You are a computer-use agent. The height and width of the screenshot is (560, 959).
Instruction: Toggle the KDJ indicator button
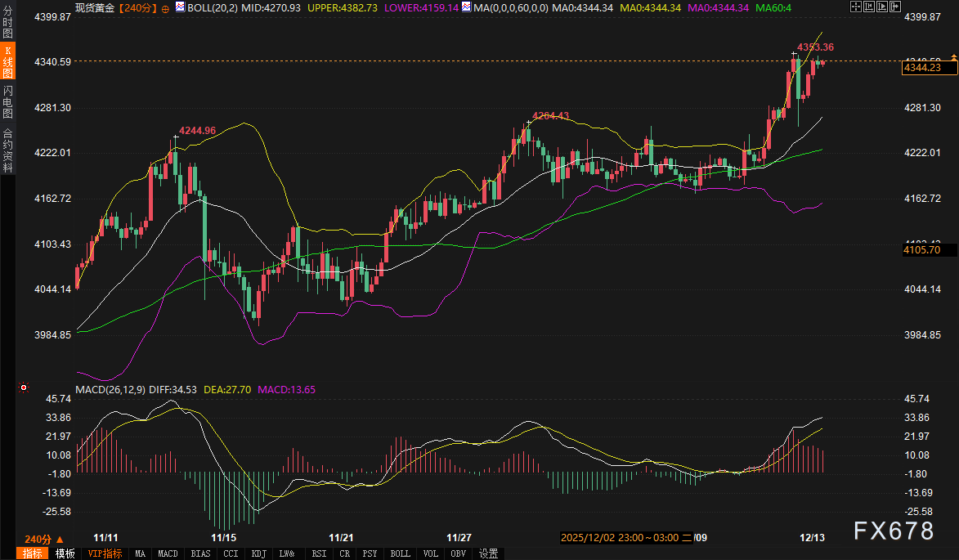pos(259,553)
